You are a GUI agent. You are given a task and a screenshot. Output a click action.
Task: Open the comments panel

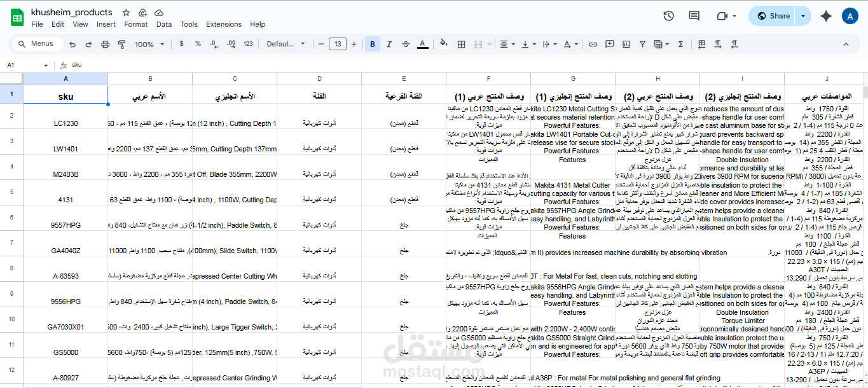click(694, 16)
